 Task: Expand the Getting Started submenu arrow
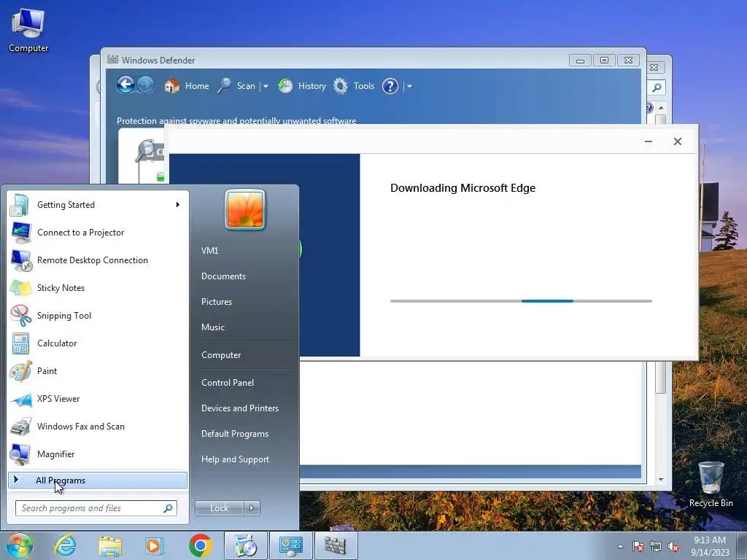tap(178, 205)
